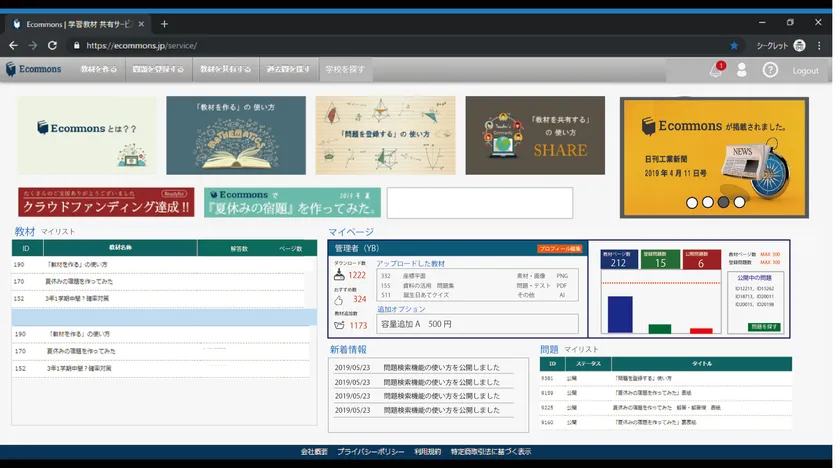
Task: Click the empty white banner box
Action: [x=479, y=203]
